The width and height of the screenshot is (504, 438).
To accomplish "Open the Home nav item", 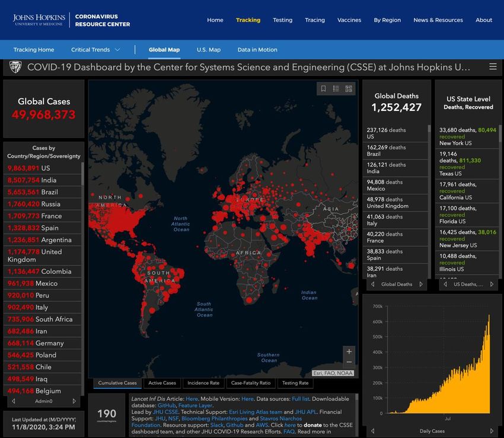I will coord(215,20).
